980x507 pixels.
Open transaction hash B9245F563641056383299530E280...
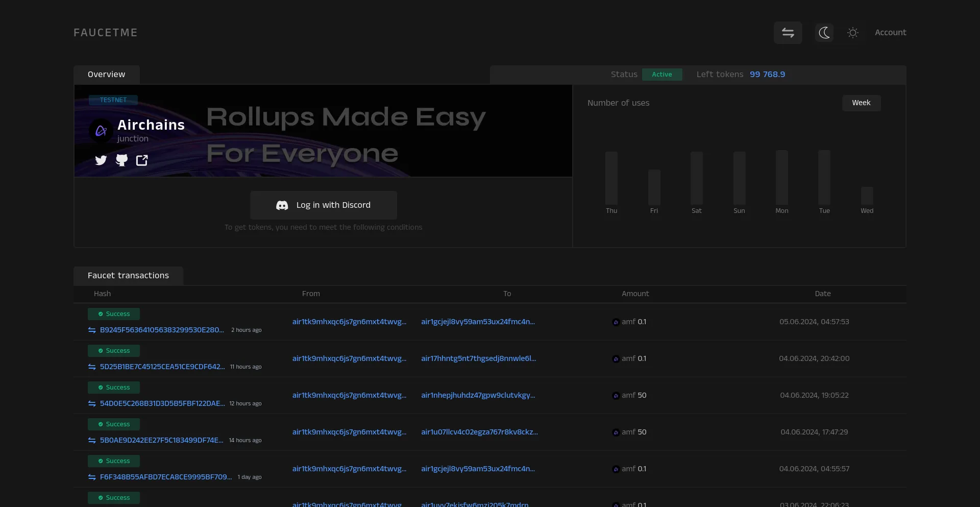coord(162,330)
